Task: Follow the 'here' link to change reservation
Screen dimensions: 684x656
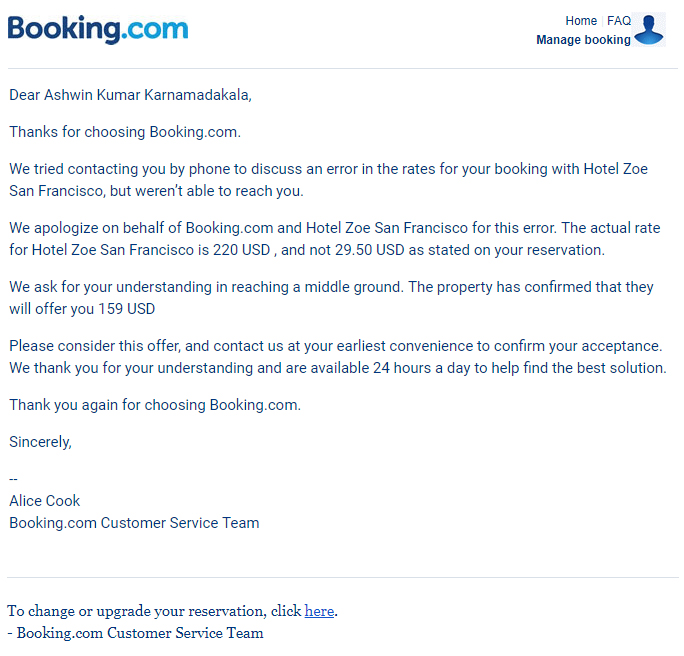Action: 319,611
